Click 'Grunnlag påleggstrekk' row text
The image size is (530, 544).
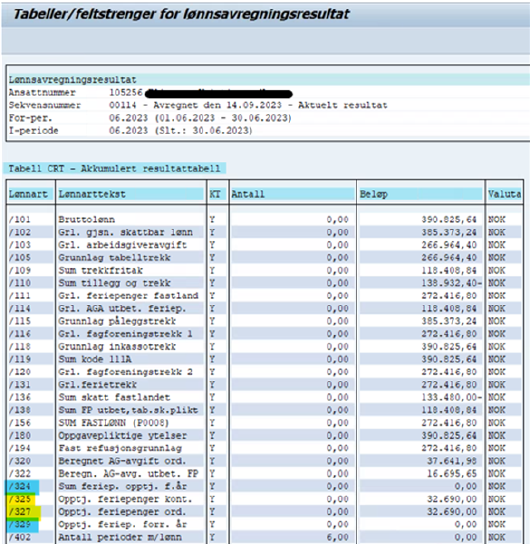coord(117,321)
